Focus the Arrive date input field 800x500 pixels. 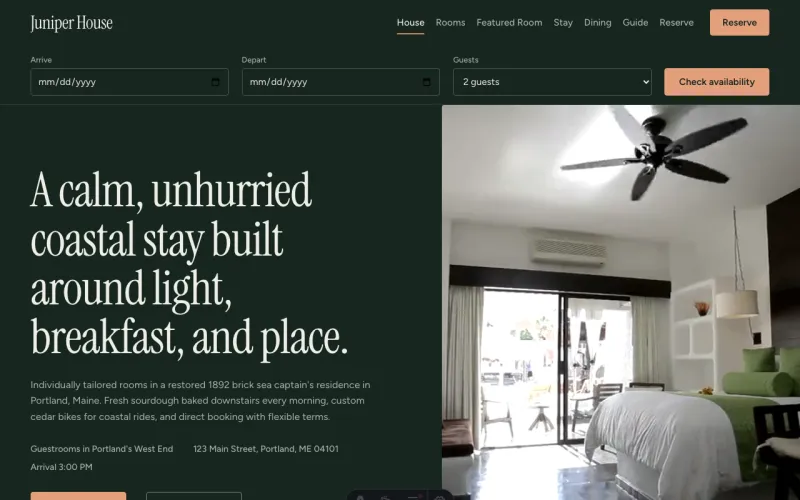tap(130, 82)
